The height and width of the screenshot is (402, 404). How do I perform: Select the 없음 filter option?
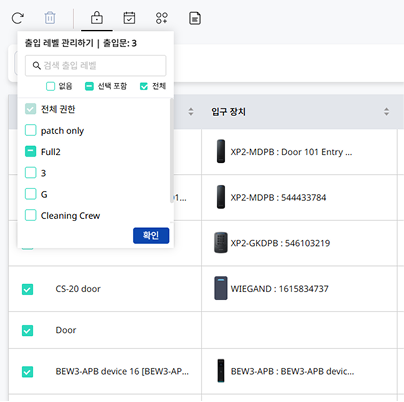50,86
